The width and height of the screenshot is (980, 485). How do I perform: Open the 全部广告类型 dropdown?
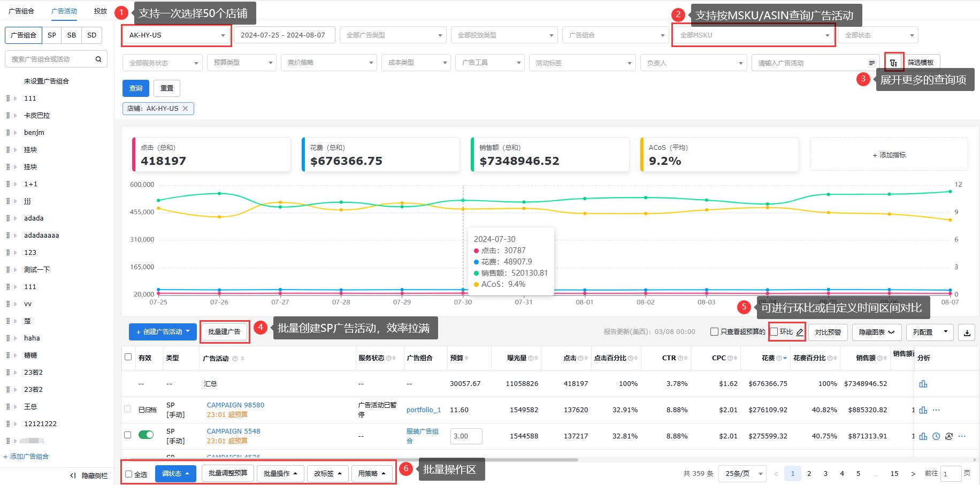click(x=393, y=35)
